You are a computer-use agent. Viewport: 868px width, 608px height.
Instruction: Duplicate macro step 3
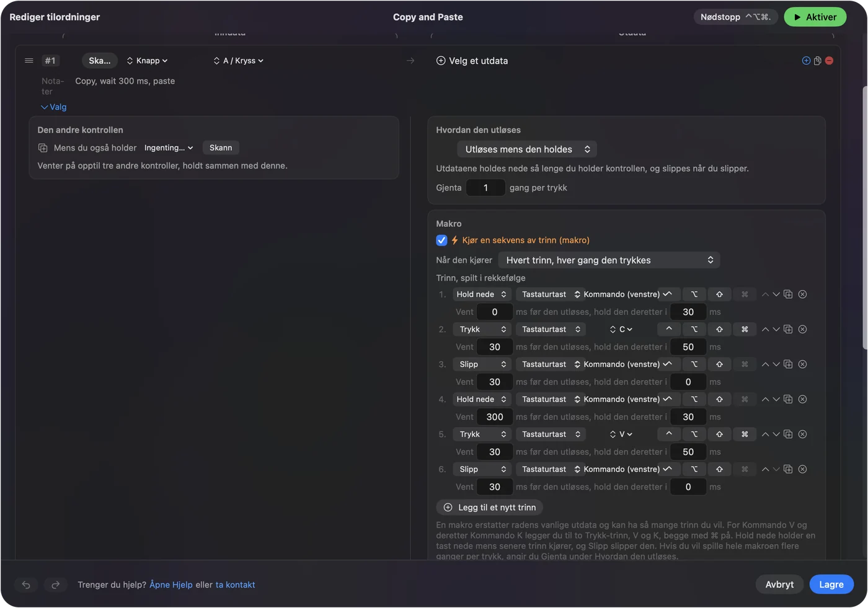click(788, 364)
